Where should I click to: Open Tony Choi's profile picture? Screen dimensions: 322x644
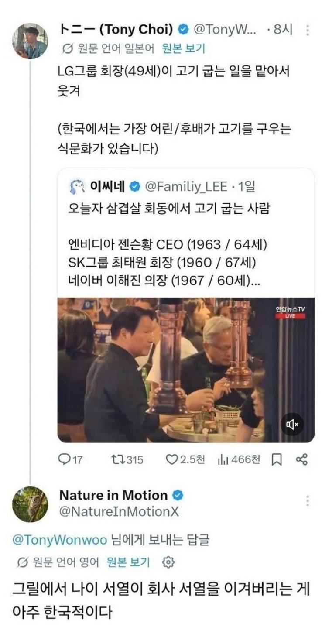click(x=30, y=41)
